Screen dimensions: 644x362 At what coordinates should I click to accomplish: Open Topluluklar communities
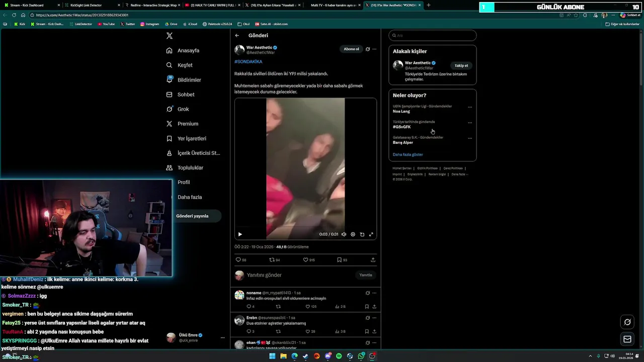tap(185, 167)
